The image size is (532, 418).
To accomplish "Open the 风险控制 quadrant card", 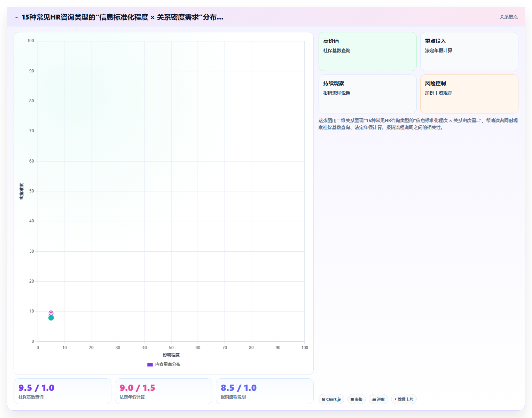I will 469,94.
